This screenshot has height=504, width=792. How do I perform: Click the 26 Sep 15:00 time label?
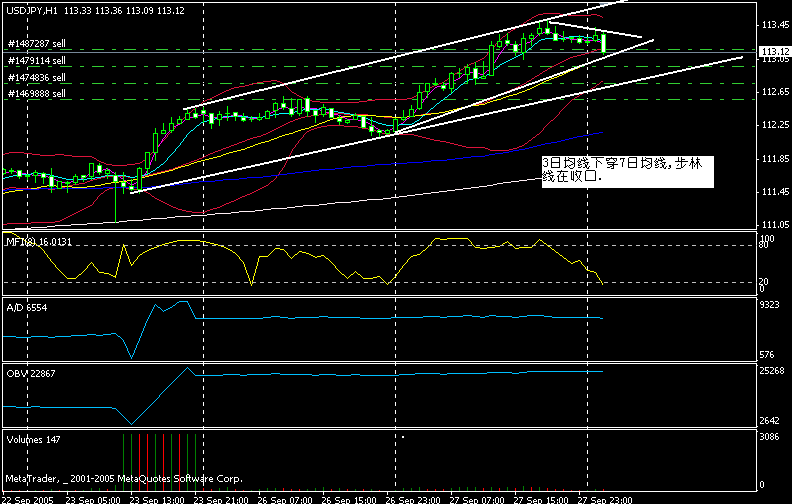(349, 500)
